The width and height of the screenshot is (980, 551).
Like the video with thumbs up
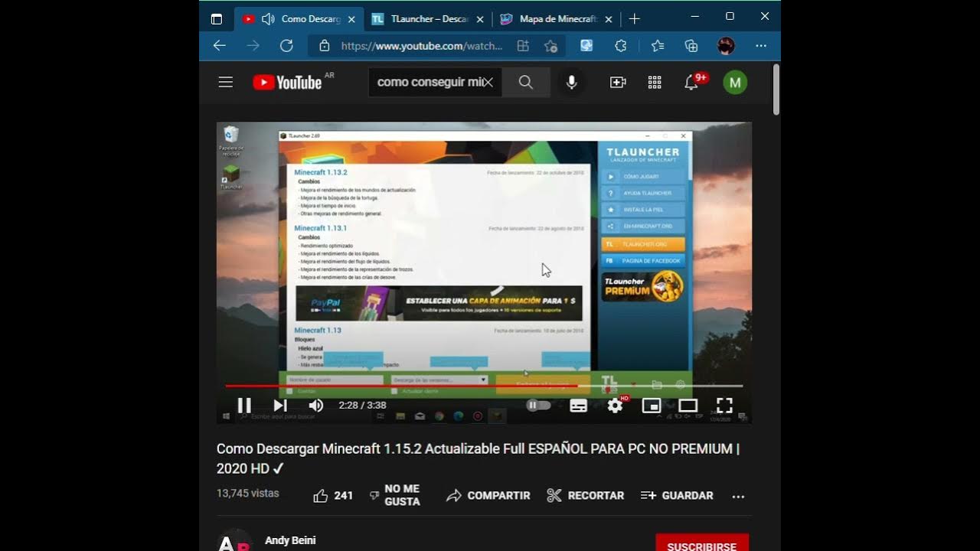point(333,496)
